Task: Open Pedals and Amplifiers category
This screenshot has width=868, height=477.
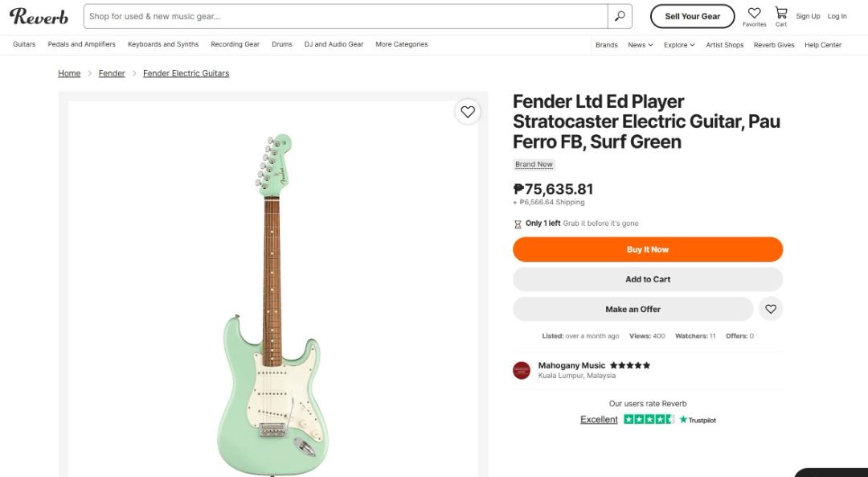Action: pyautogui.click(x=81, y=44)
